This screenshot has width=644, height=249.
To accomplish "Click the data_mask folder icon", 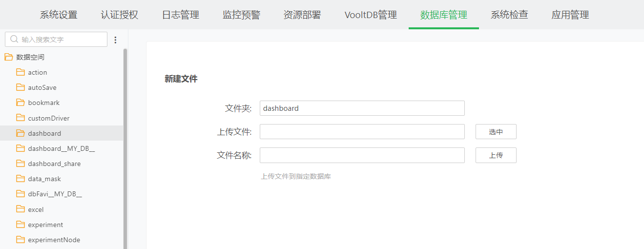I will pos(20,178).
